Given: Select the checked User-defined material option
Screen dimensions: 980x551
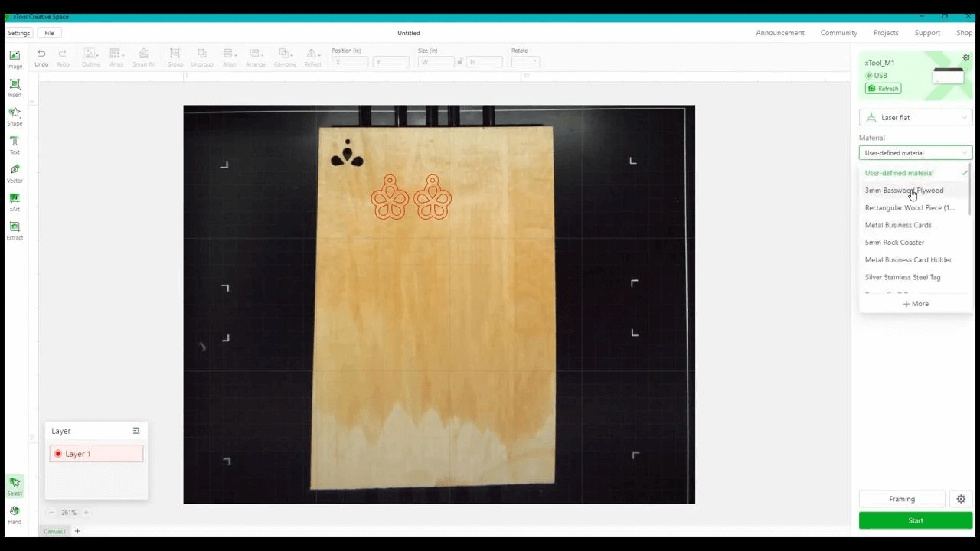Looking at the screenshot, I should 914,173.
